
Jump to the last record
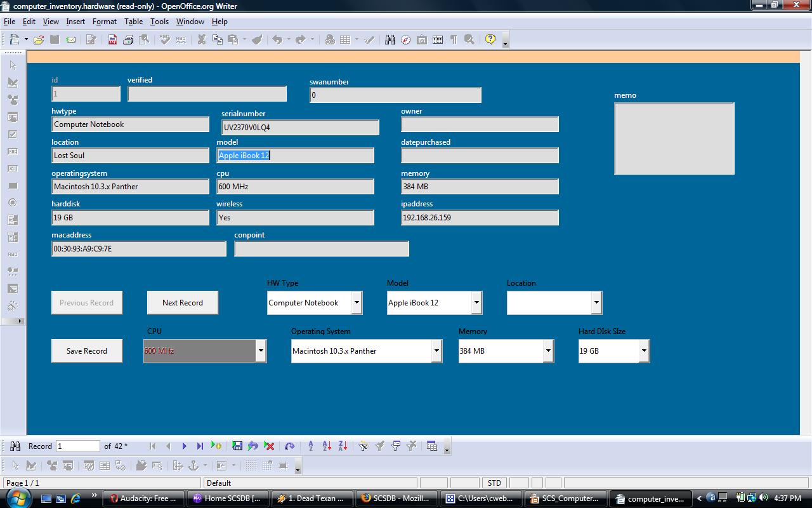[200, 446]
